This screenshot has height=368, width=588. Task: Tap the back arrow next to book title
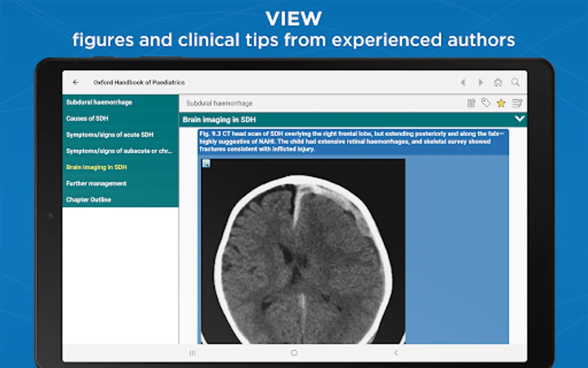tap(76, 82)
